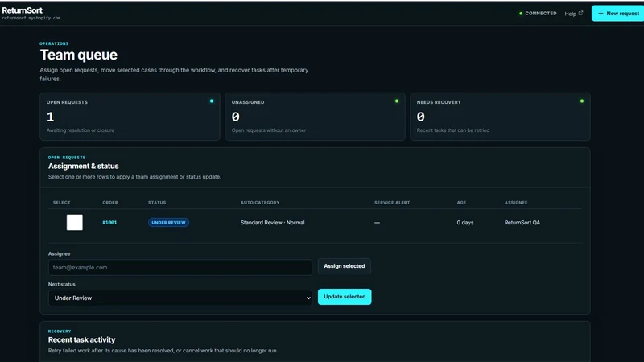Open the Open Requests summary card
644x362 pixels.
coord(130,117)
